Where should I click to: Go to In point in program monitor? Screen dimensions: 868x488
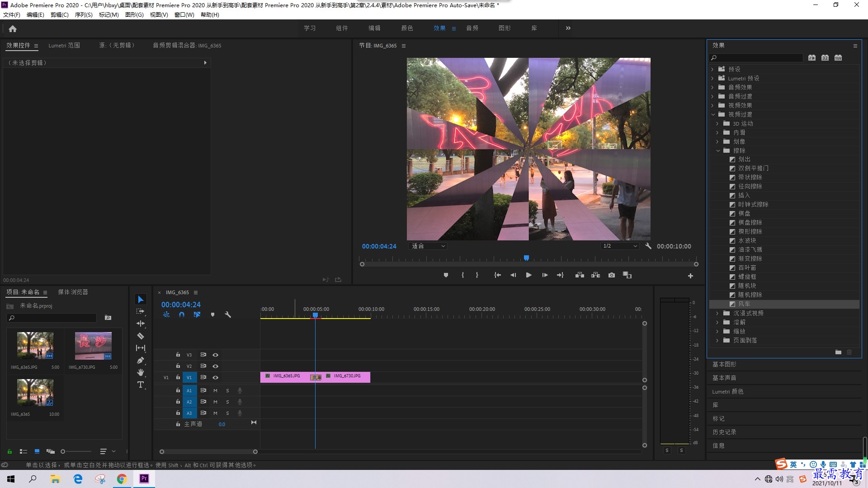pos(497,275)
